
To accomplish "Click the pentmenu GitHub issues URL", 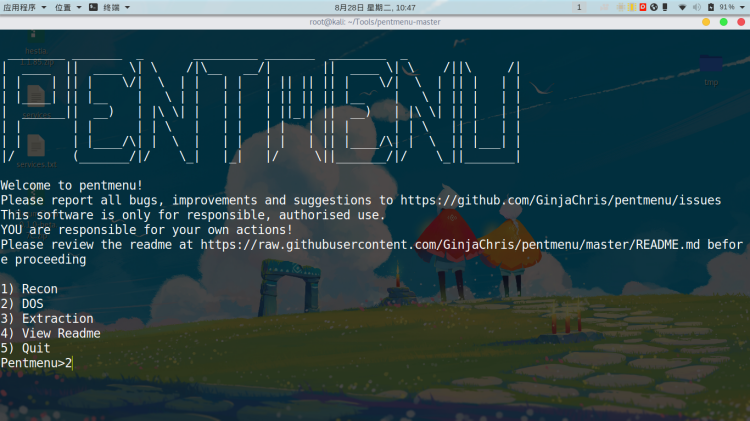I will 561,200.
